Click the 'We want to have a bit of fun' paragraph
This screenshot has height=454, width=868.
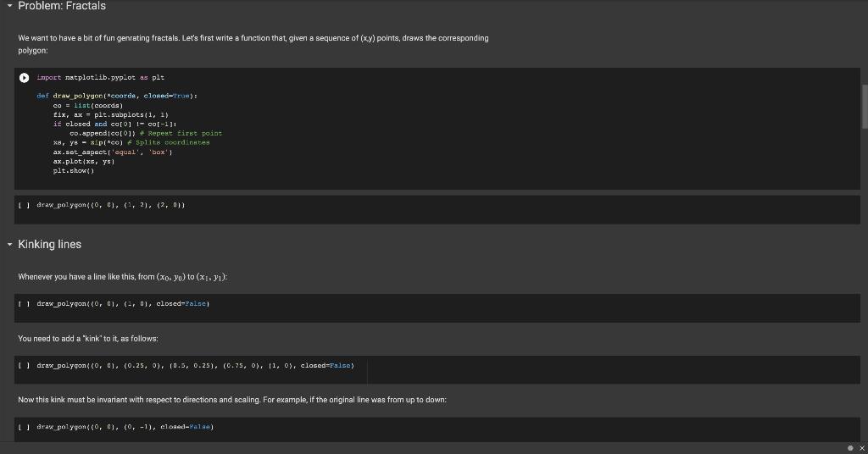click(253, 44)
